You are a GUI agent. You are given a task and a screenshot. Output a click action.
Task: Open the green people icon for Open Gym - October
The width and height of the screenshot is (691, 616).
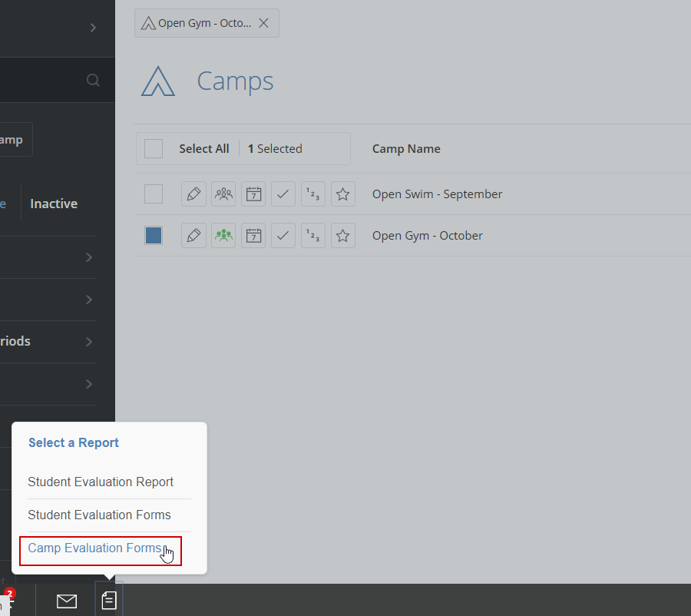[223, 236]
